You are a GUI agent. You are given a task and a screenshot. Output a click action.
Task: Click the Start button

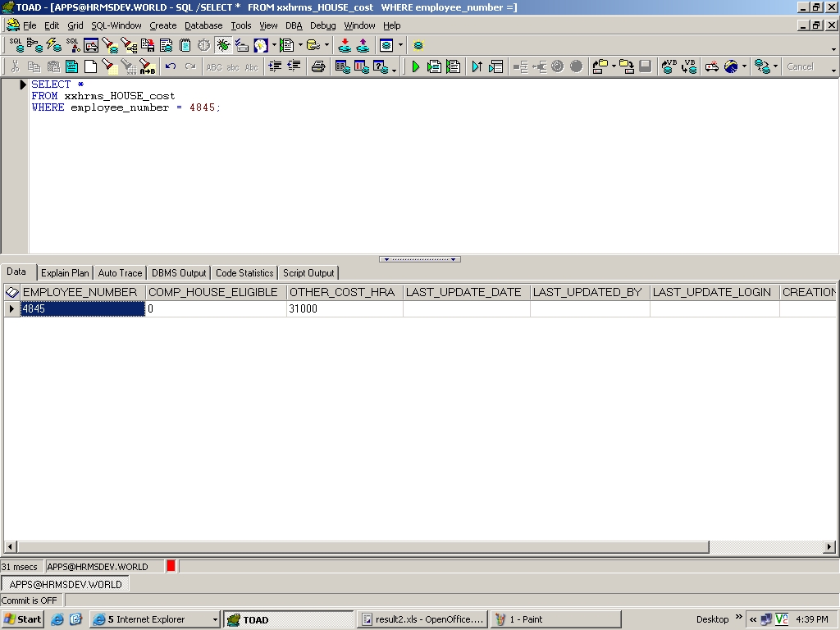point(23,619)
